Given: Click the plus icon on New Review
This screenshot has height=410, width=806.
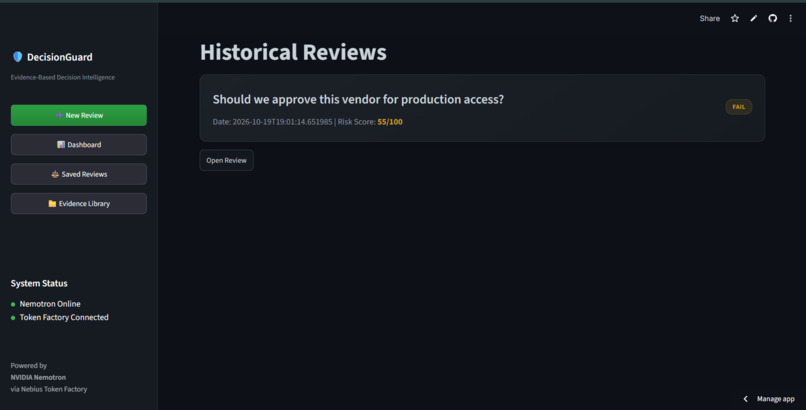Looking at the screenshot, I should pyautogui.click(x=59, y=115).
